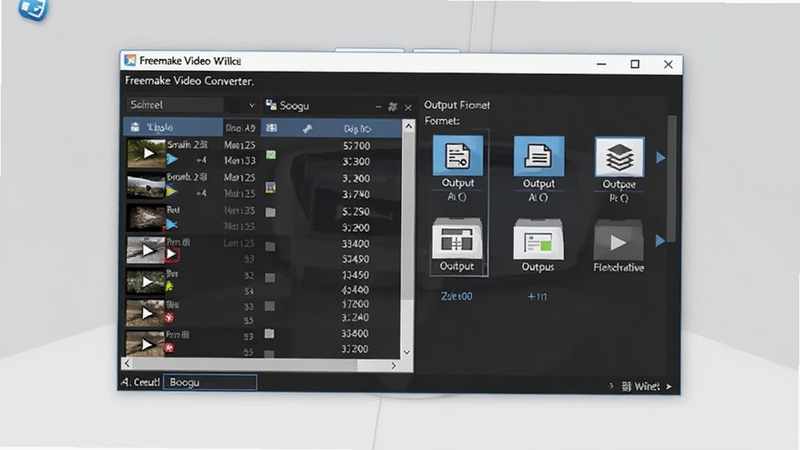Screen dimensions: 800x450
Task: Click the list icon left of the wrench in the header
Action: tap(272, 128)
